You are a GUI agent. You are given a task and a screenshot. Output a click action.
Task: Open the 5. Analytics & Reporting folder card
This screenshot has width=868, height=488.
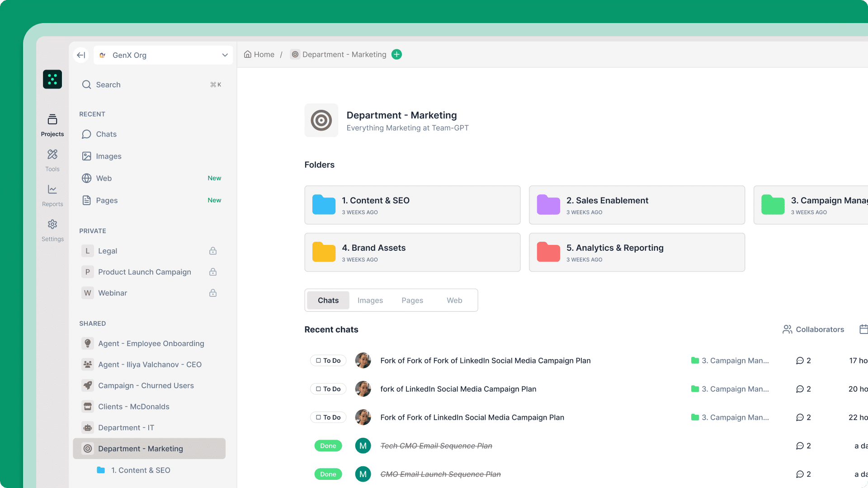pyautogui.click(x=637, y=253)
